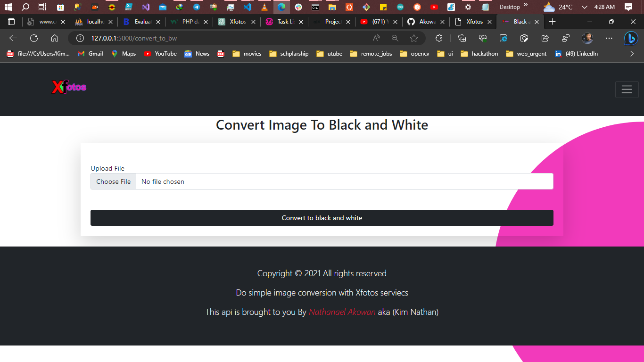Click the 'Upload File' label text
Screen dimensions: 644x362
(107, 168)
